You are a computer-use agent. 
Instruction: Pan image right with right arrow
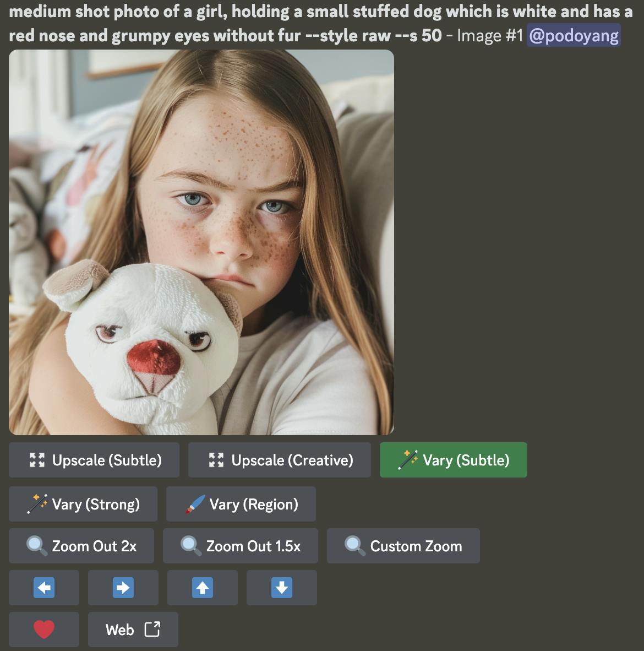(x=123, y=588)
